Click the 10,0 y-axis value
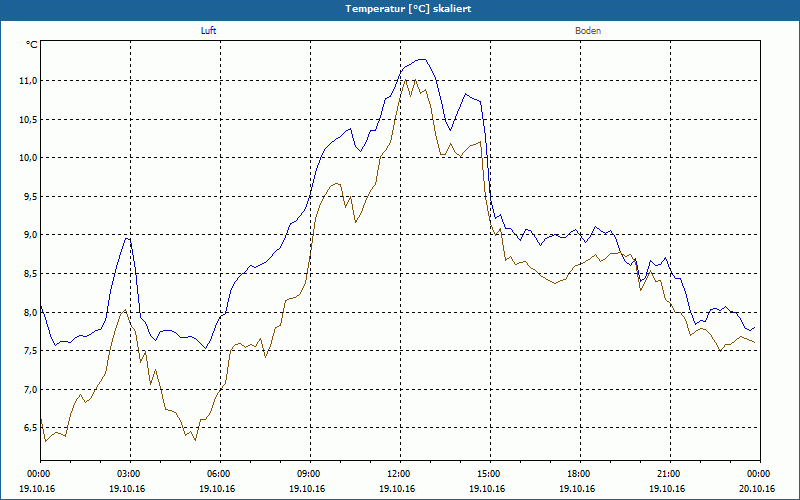 pos(28,158)
